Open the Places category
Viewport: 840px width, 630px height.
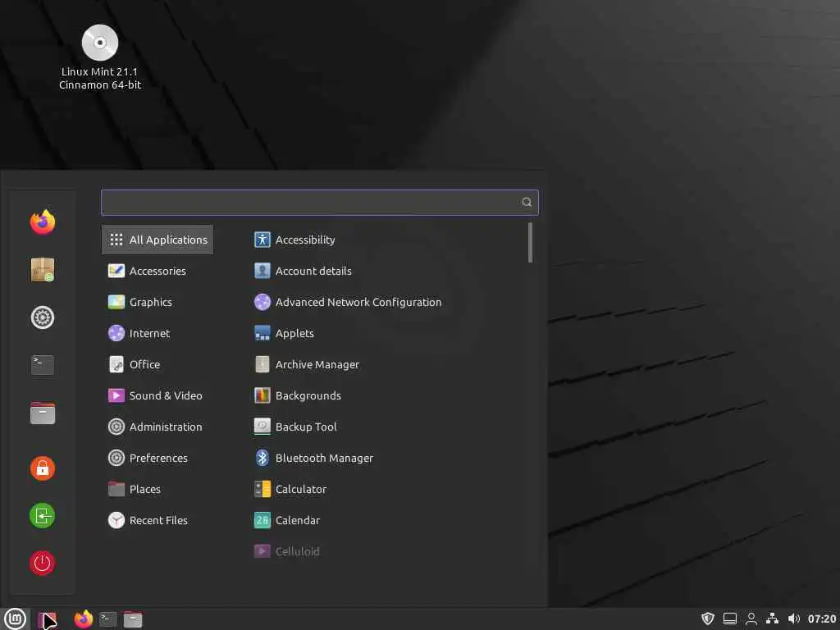pos(157,489)
